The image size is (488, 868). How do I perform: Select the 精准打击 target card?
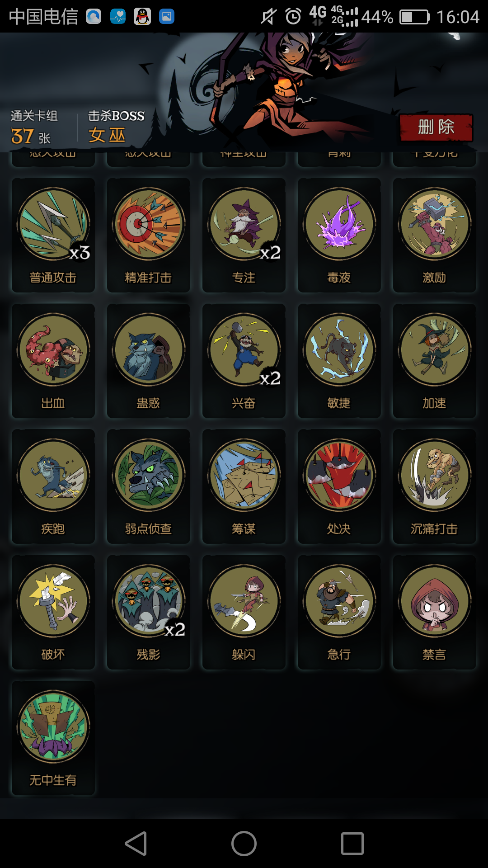[x=149, y=235]
